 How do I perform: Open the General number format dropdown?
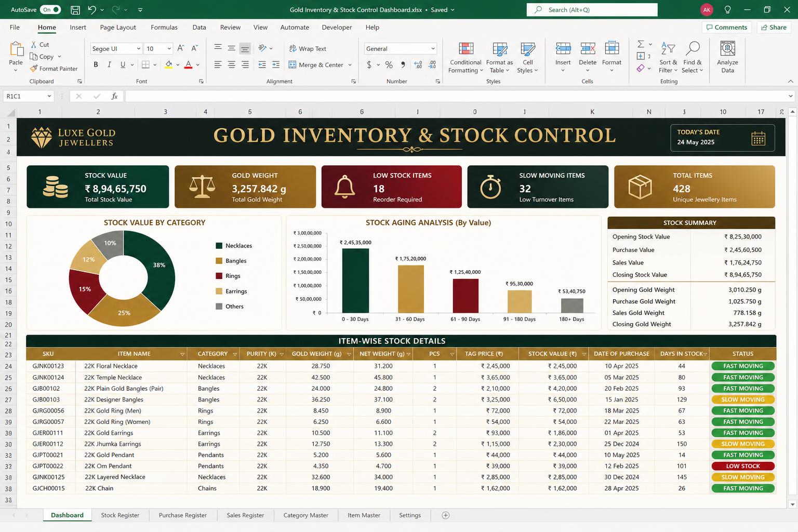433,49
